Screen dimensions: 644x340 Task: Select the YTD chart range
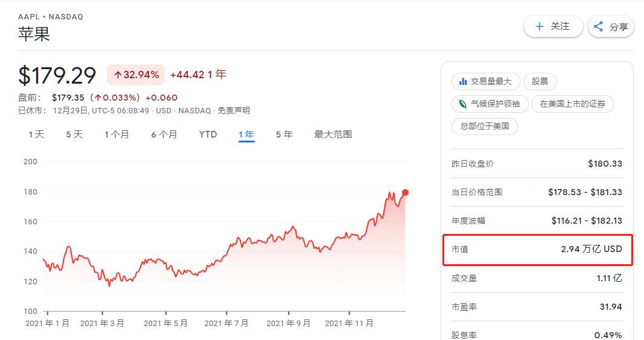(208, 135)
